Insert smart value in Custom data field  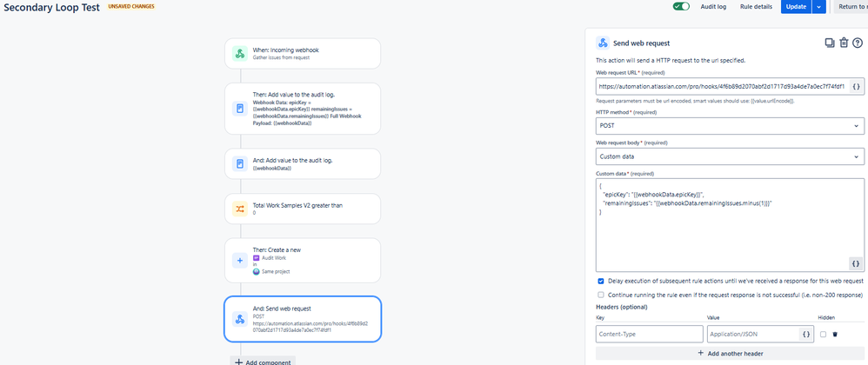(x=855, y=263)
